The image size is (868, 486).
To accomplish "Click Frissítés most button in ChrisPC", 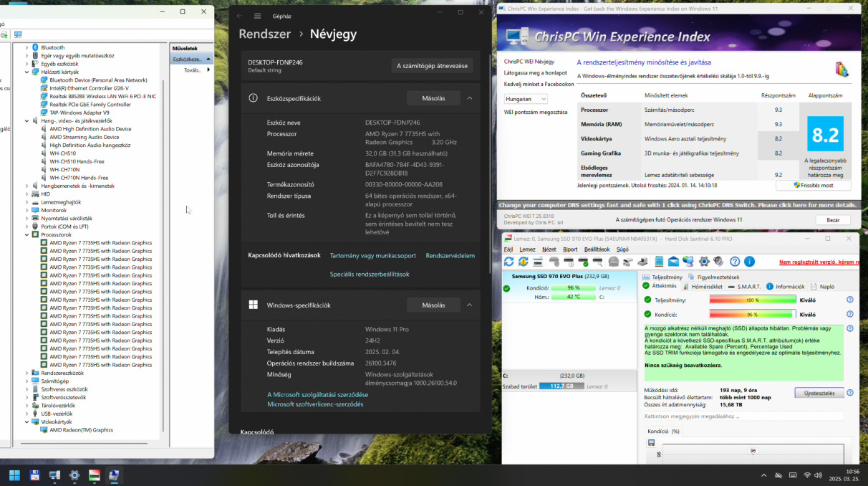I will 814,185.
